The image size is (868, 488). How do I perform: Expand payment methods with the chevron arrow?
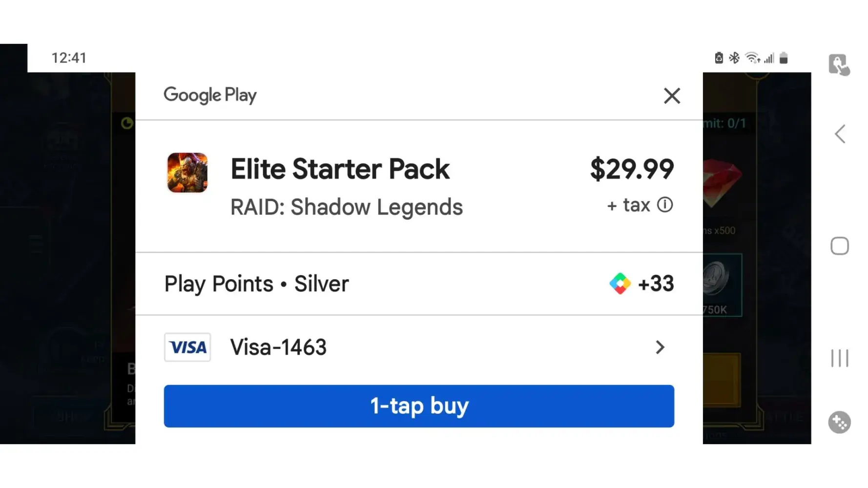point(660,347)
